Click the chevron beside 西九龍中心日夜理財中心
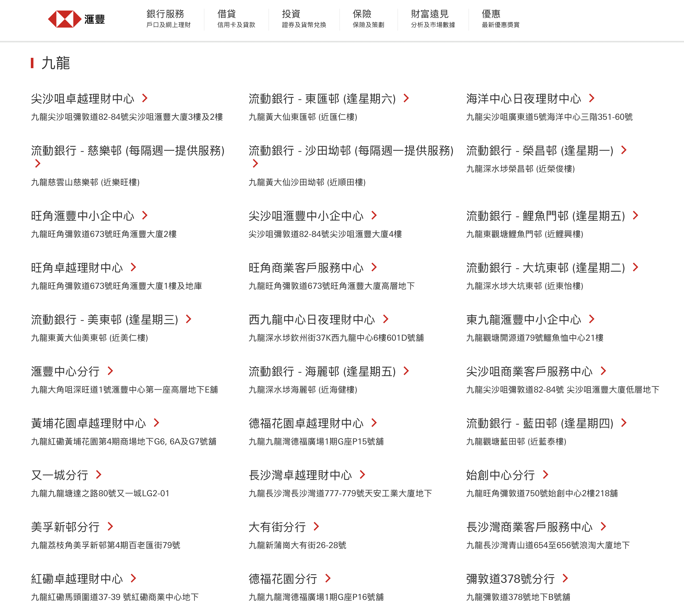The image size is (684, 616). (x=386, y=319)
